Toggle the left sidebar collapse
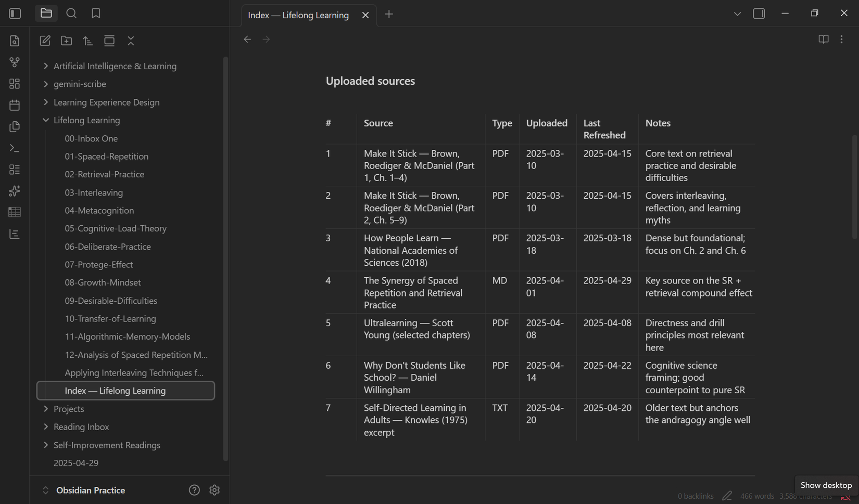 click(x=15, y=14)
